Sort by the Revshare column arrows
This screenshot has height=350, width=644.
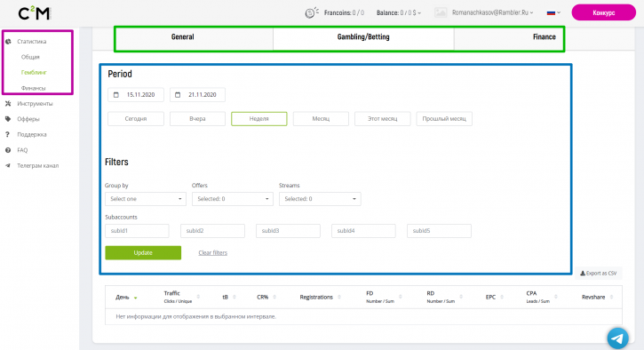[x=611, y=297]
